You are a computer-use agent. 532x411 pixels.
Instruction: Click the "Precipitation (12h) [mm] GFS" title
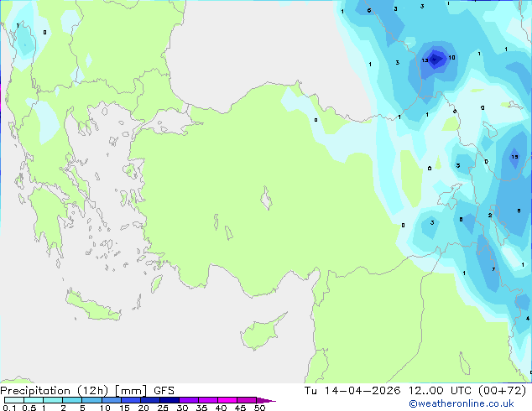click(87, 391)
